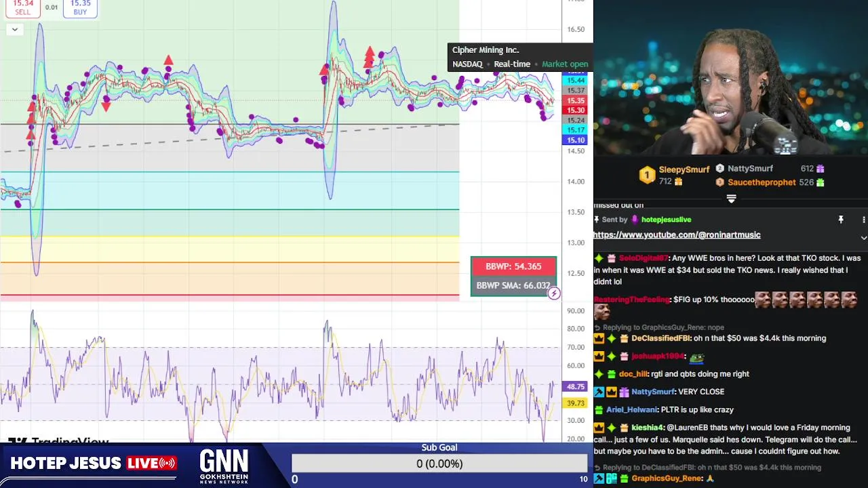This screenshot has width=868, height=488.
Task: Click the 15.30 red price tag
Action: click(x=576, y=110)
